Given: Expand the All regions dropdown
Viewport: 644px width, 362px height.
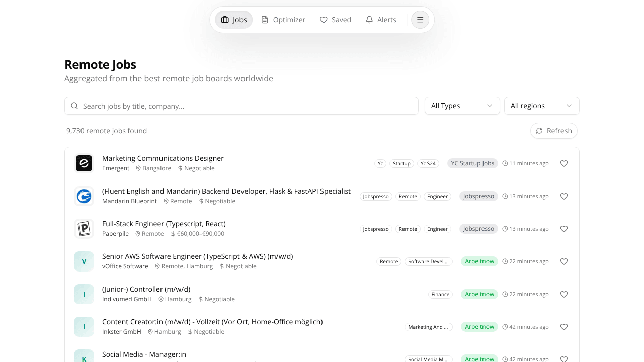Looking at the screenshot, I should (x=541, y=106).
